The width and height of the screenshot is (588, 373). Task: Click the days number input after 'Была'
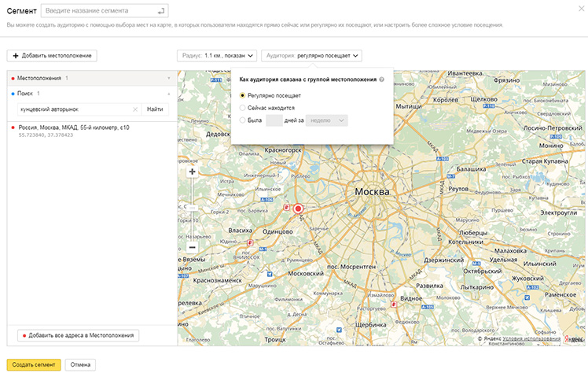tap(274, 120)
